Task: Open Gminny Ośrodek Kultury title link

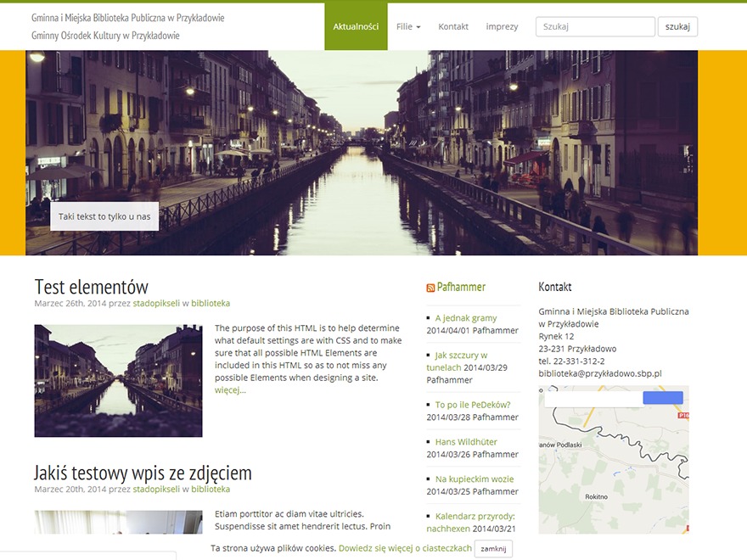Action: (105, 36)
